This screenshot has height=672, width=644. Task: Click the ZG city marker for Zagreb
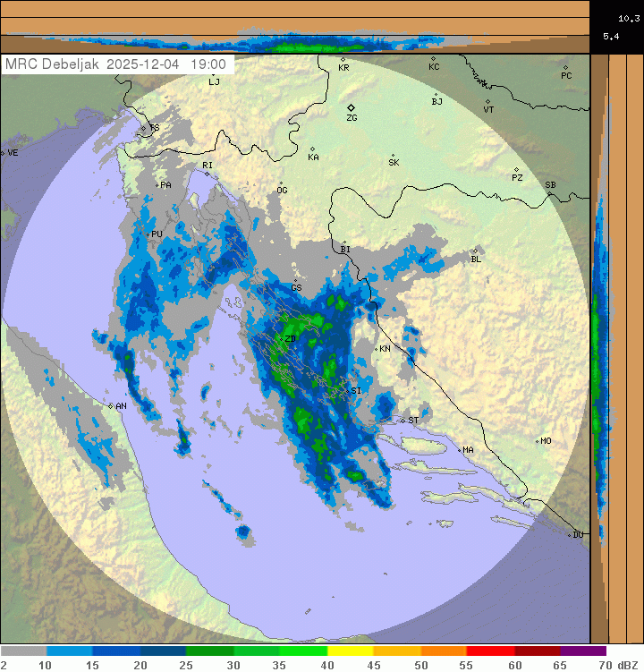352,107
